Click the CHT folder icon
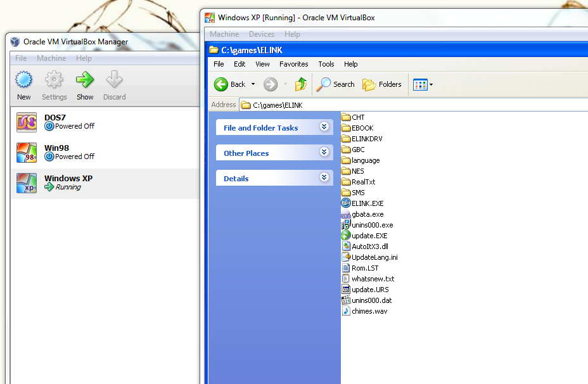The width and height of the screenshot is (588, 384). 346,117
